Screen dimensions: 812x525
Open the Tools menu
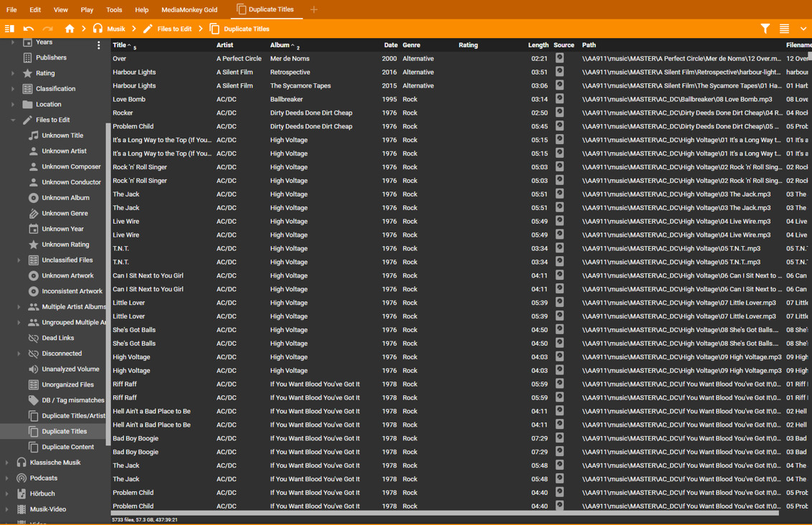pyautogui.click(x=114, y=10)
